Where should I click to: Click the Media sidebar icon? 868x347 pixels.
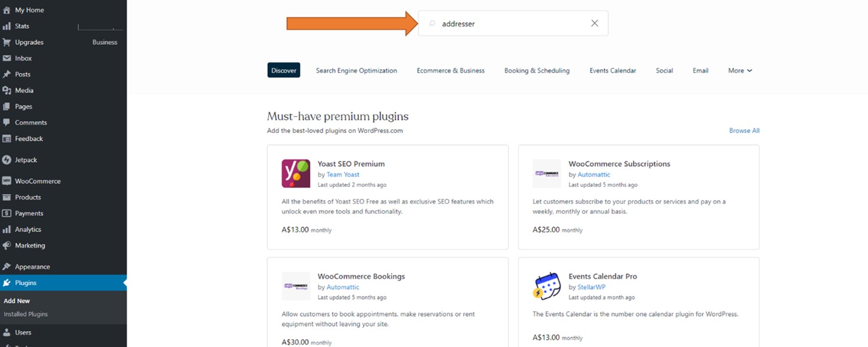point(6,90)
